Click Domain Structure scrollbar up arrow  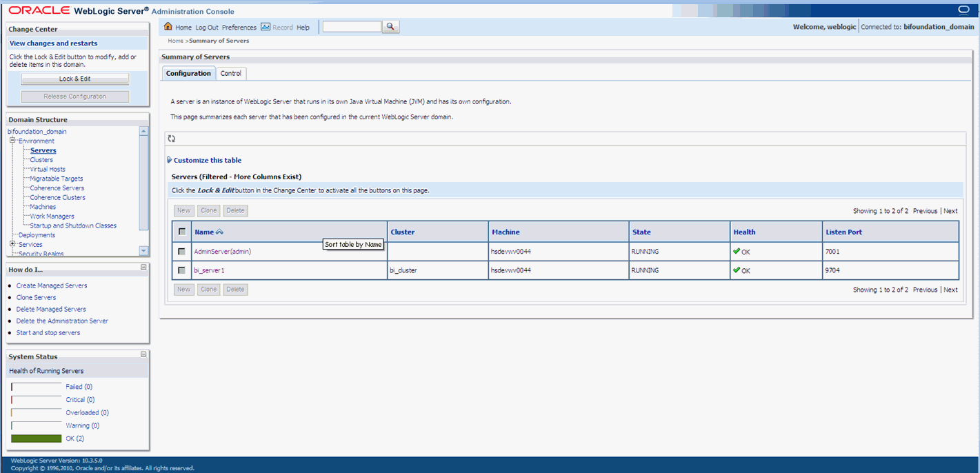coord(143,131)
